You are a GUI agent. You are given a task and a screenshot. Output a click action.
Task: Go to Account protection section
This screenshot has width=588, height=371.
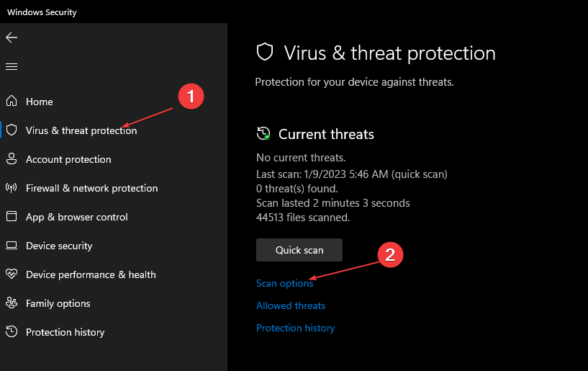pyautogui.click(x=68, y=159)
